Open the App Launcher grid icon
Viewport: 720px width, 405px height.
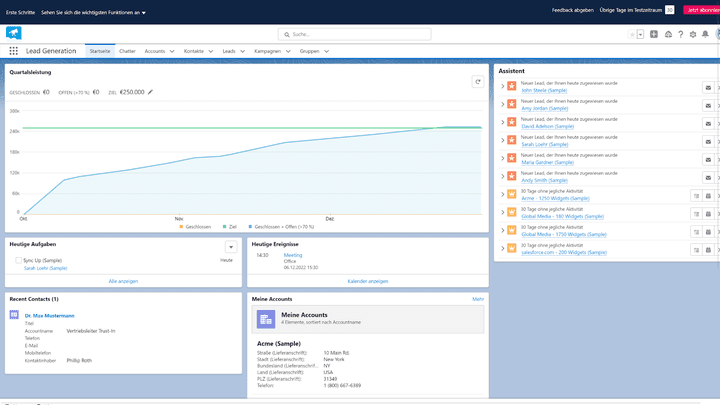(x=13, y=51)
